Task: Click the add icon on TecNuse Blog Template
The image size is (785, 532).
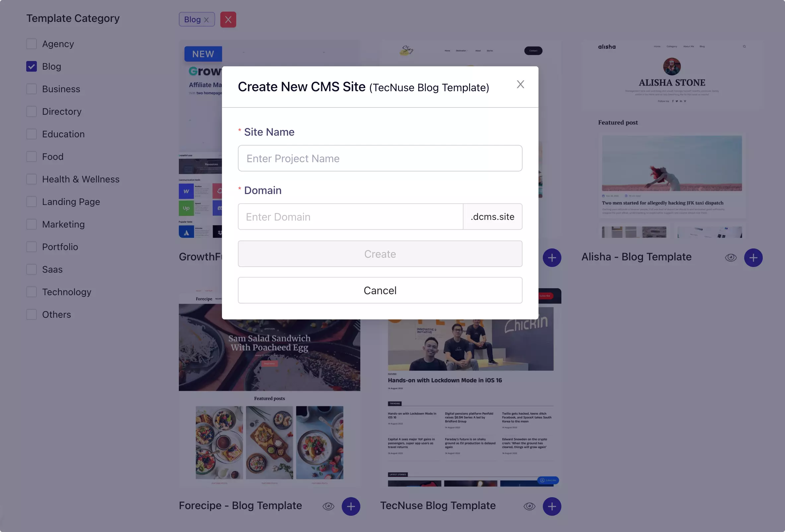Action: (552, 506)
